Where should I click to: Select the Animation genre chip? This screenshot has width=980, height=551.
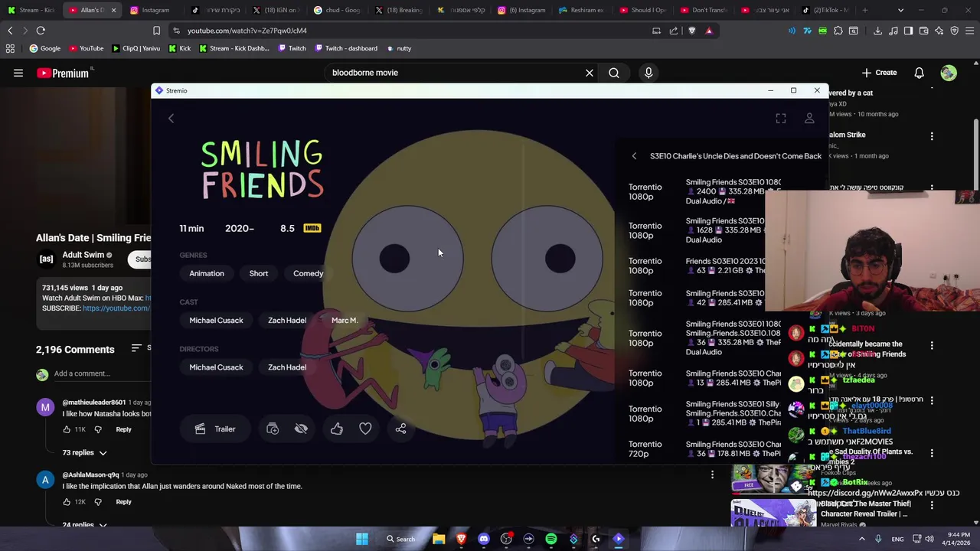tap(207, 273)
